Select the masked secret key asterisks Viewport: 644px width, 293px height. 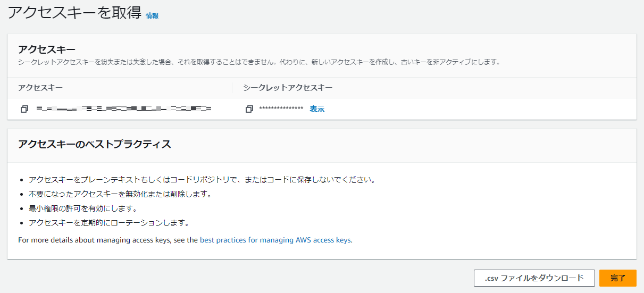pyautogui.click(x=281, y=109)
